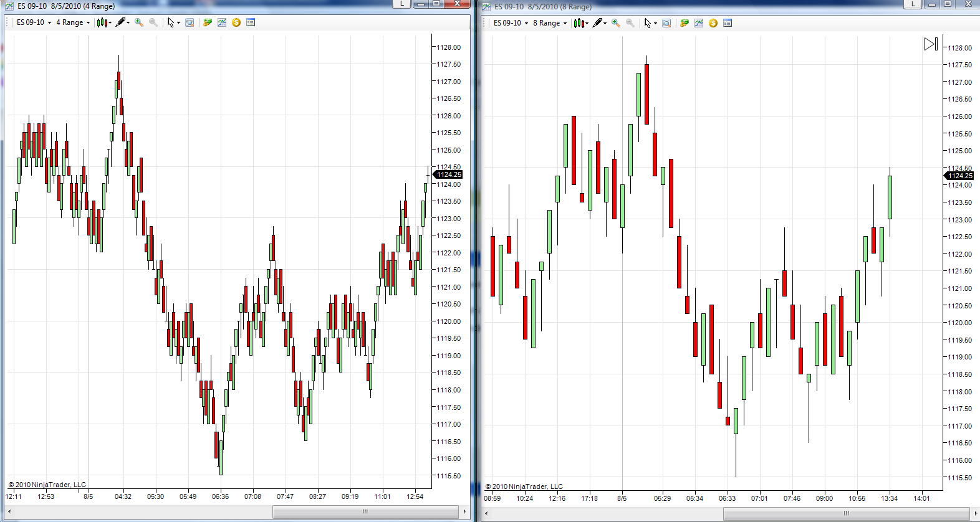This screenshot has height=522, width=980.
Task: Open the Properties table icon in the 4 Range chart
Action: [x=251, y=22]
